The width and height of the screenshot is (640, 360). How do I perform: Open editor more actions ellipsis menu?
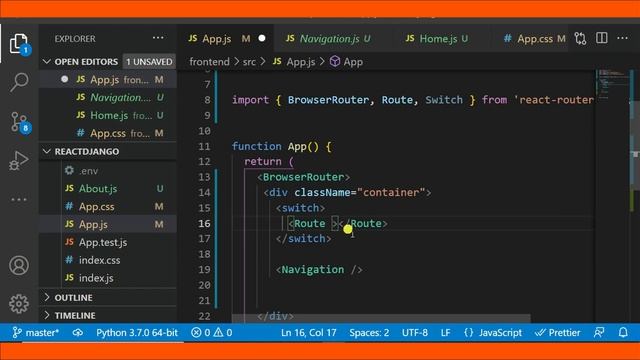tap(622, 38)
